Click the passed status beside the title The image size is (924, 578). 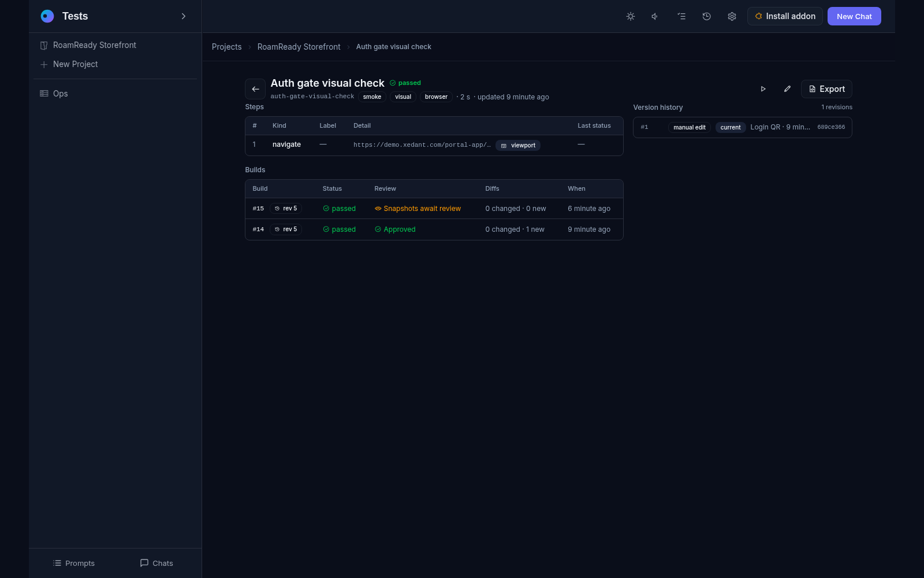point(405,83)
